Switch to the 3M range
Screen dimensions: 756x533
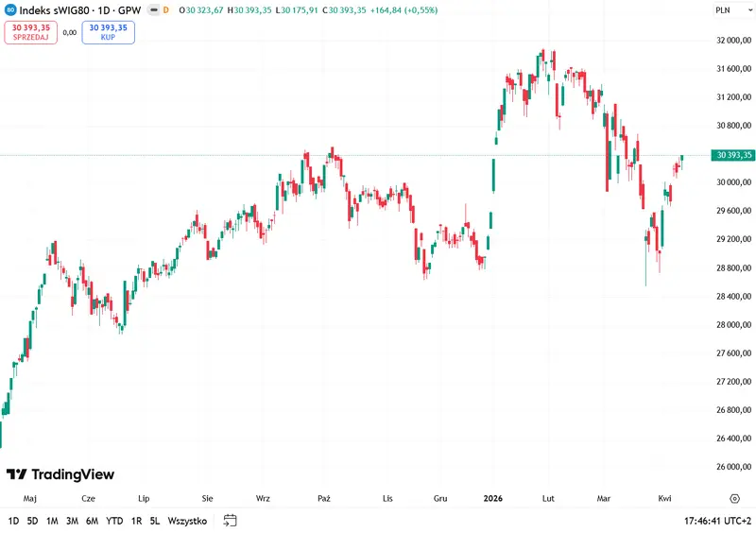coord(72,521)
